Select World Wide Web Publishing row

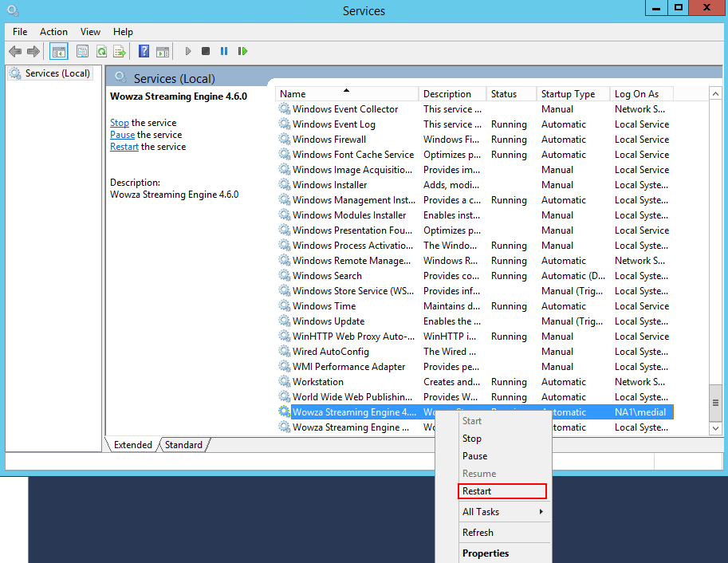pyautogui.click(x=474, y=396)
